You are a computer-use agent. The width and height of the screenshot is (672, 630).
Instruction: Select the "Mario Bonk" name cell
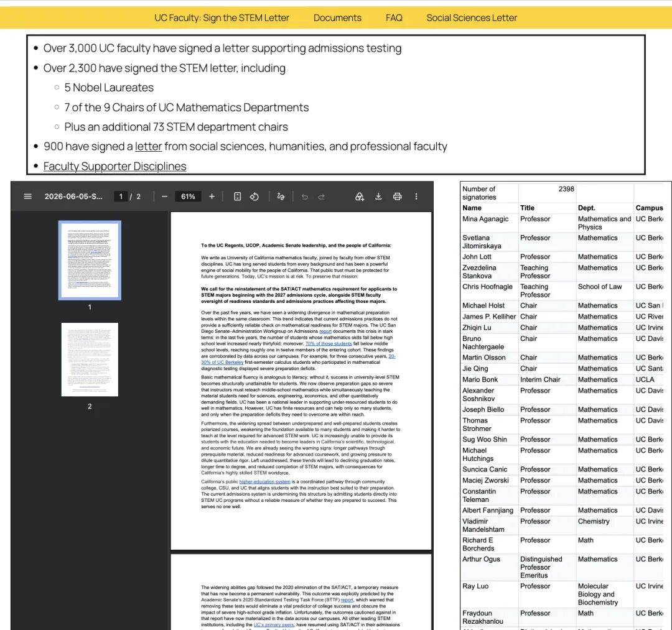coord(489,380)
